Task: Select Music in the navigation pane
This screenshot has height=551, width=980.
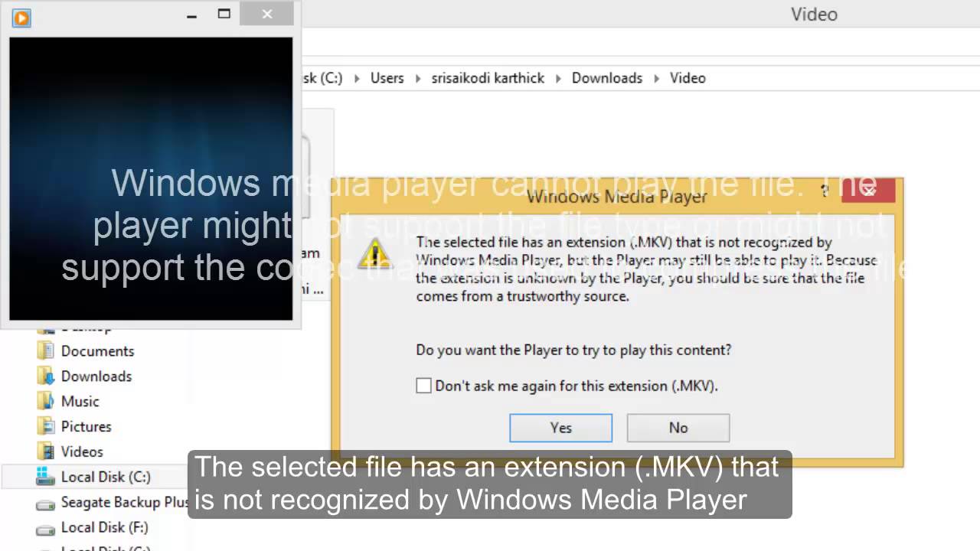Action: (80, 401)
